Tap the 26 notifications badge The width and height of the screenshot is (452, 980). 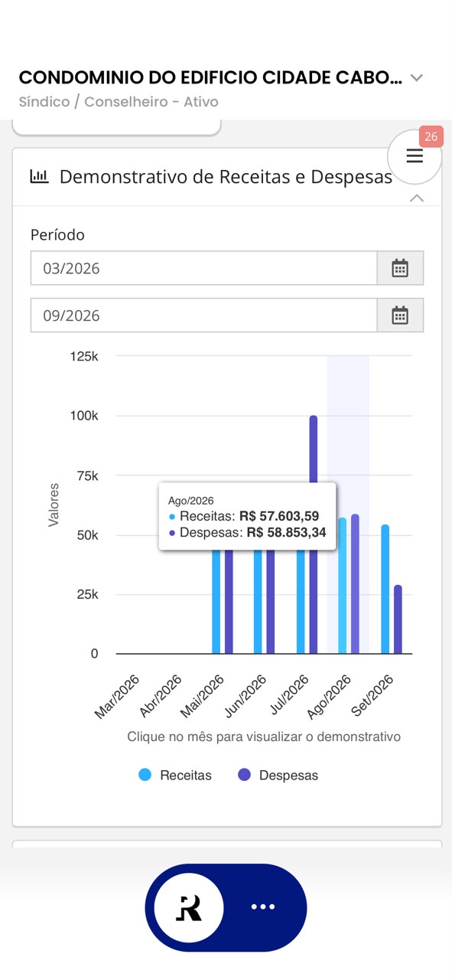coord(431,137)
